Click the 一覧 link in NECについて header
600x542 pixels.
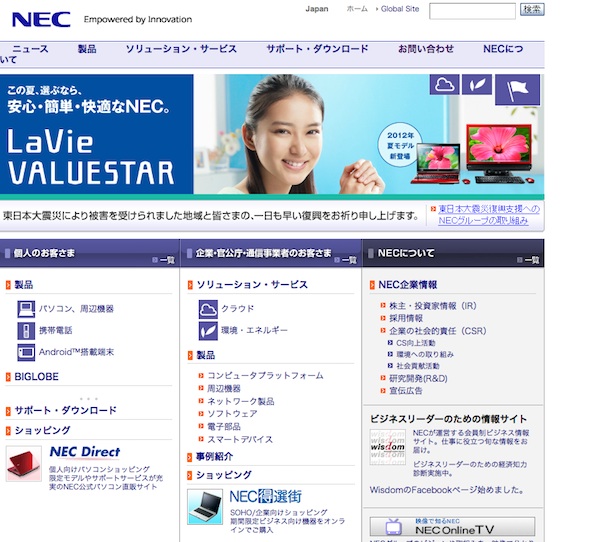click(528, 260)
